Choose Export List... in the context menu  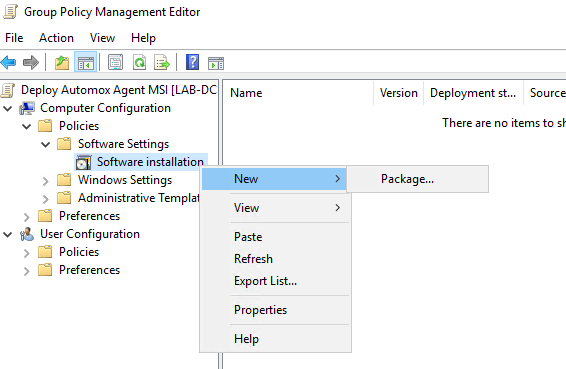click(x=275, y=281)
